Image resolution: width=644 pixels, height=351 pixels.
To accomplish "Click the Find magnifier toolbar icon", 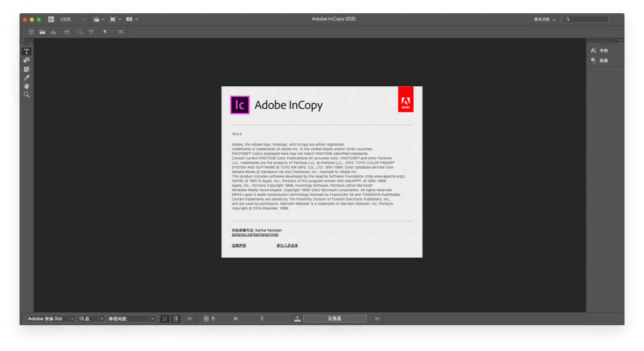I will click(x=80, y=31).
